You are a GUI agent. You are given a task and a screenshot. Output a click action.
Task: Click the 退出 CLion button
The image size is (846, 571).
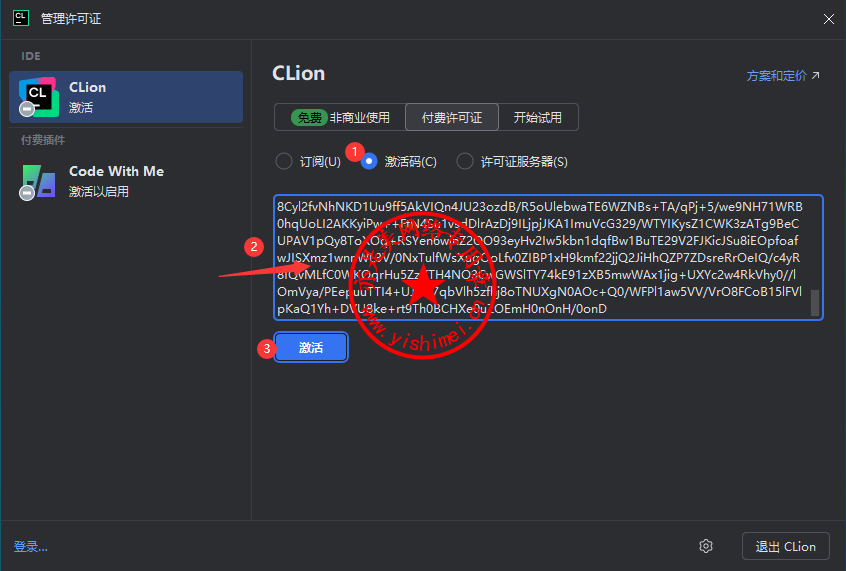pos(786,546)
